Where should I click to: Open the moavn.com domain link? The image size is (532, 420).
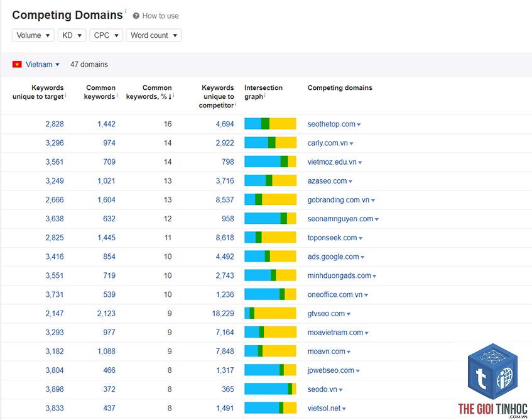tap(326, 351)
